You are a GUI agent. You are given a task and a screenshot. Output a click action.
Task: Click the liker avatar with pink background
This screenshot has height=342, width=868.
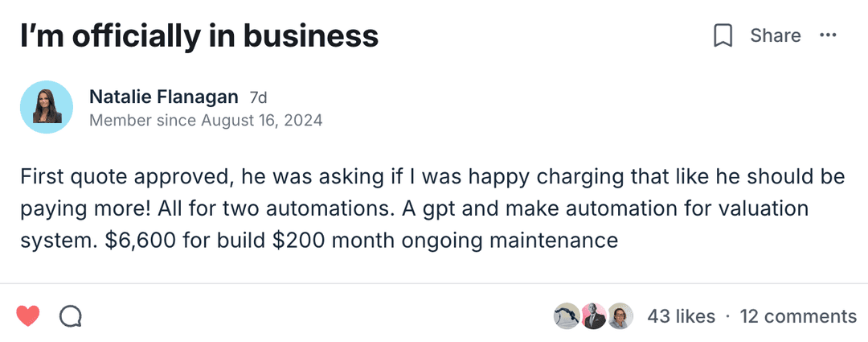point(593,316)
